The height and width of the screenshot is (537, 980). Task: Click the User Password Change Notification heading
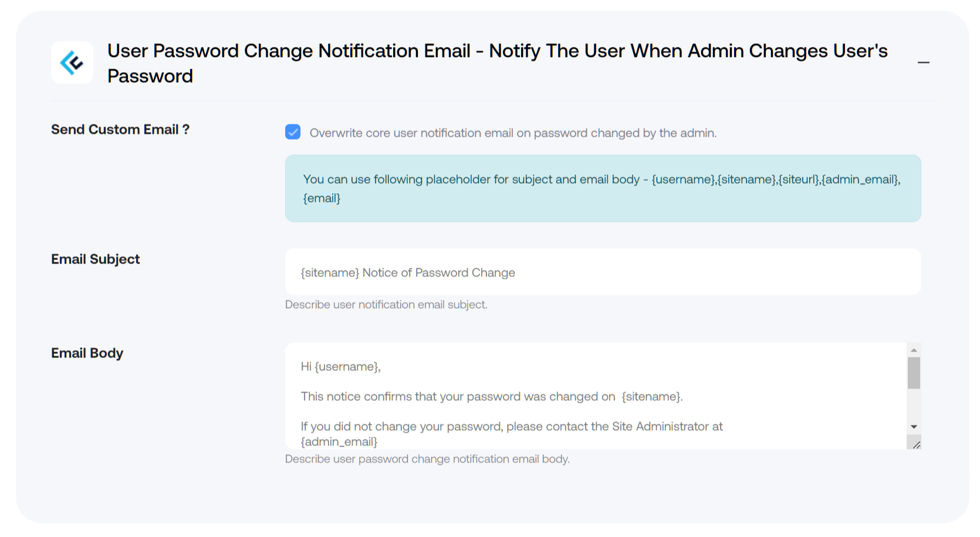pyautogui.click(x=498, y=63)
